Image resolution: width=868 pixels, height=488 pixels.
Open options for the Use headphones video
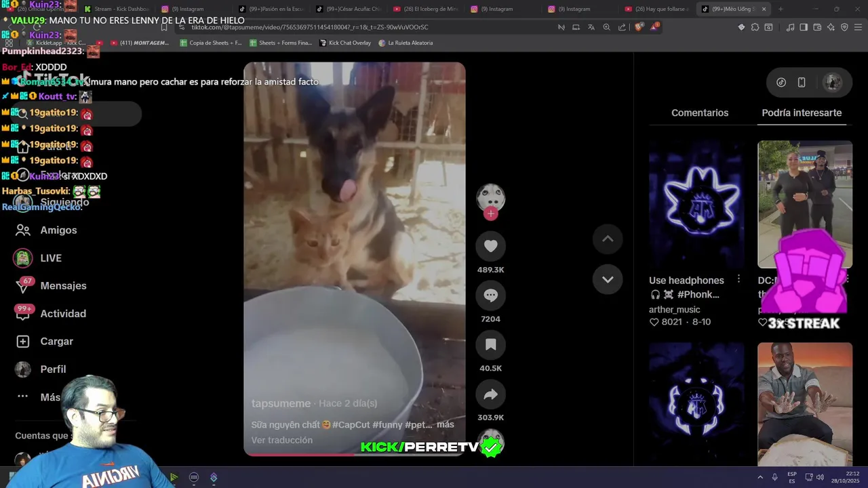(x=738, y=279)
